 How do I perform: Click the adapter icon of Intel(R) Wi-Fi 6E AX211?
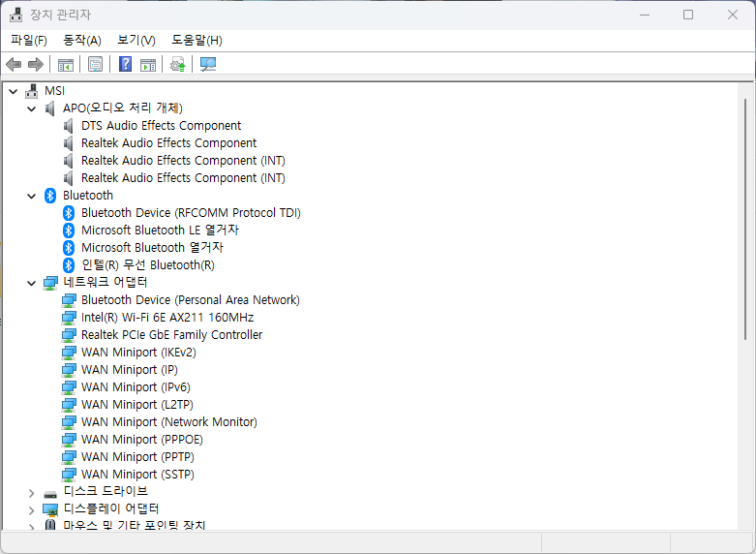(69, 318)
